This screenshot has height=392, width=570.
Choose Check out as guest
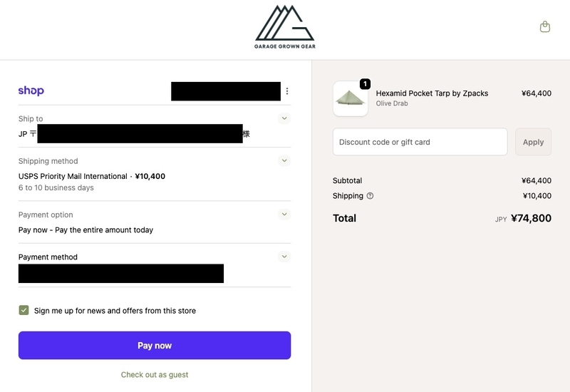coord(155,375)
